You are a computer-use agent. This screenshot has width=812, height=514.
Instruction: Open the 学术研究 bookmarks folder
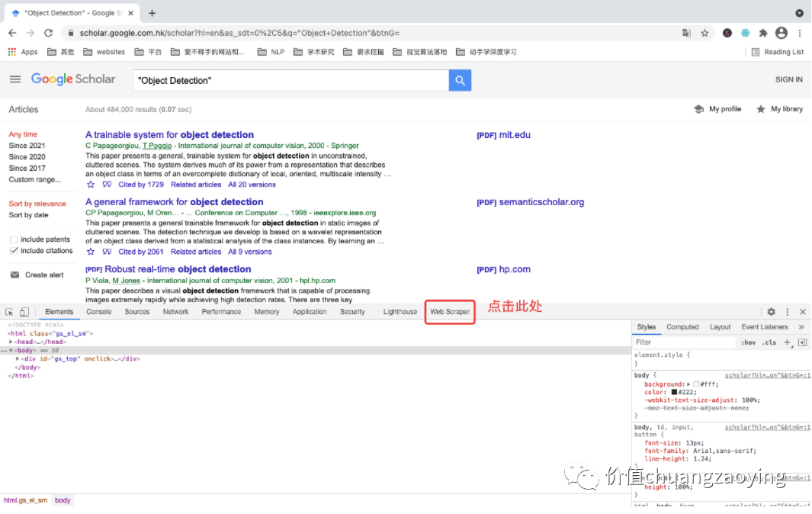tap(314, 52)
